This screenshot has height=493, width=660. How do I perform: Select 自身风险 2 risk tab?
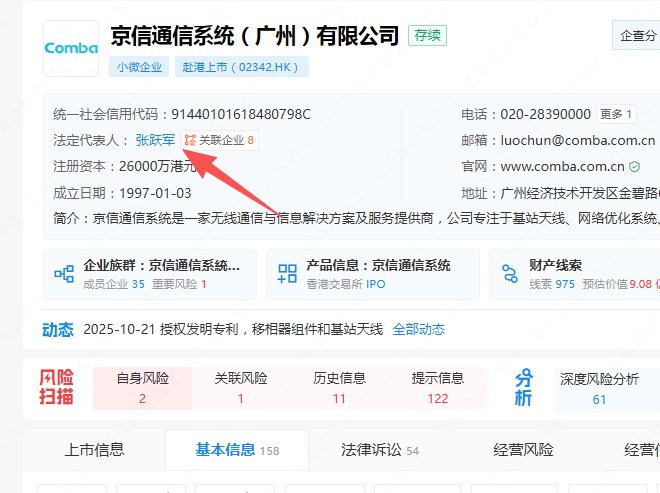pos(143,388)
